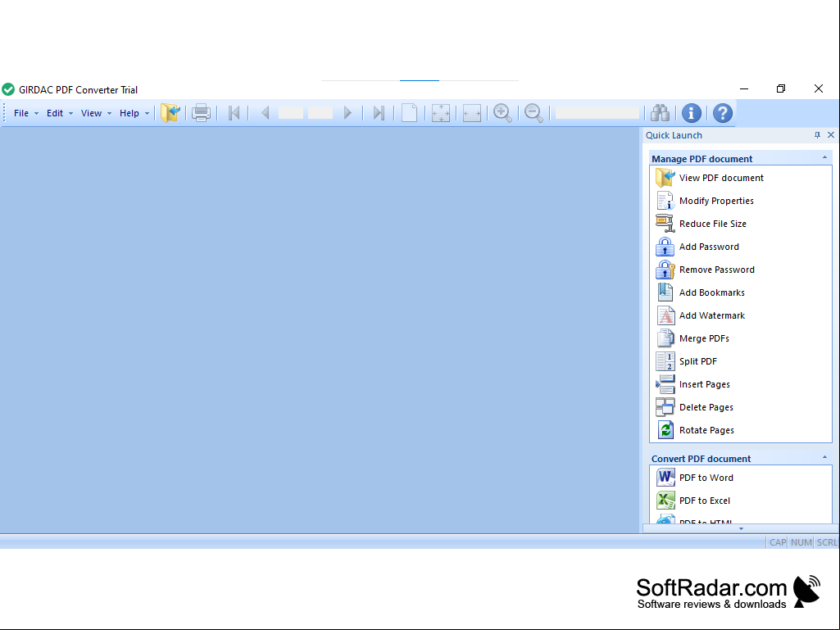Viewport: 840px width, 630px height.
Task: Click the Rotate Pages icon
Action: [x=665, y=430]
